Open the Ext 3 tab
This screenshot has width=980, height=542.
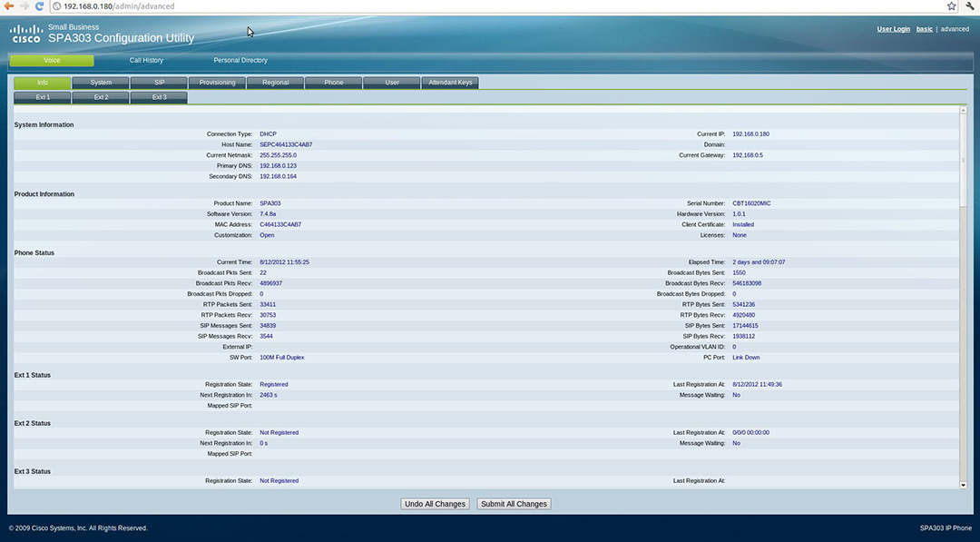click(x=159, y=97)
